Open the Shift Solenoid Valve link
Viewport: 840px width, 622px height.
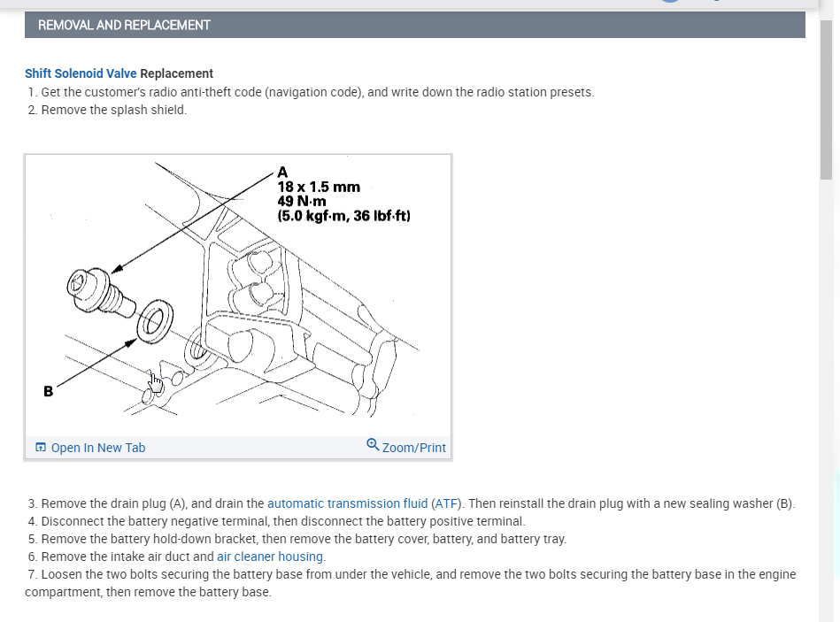(81, 73)
